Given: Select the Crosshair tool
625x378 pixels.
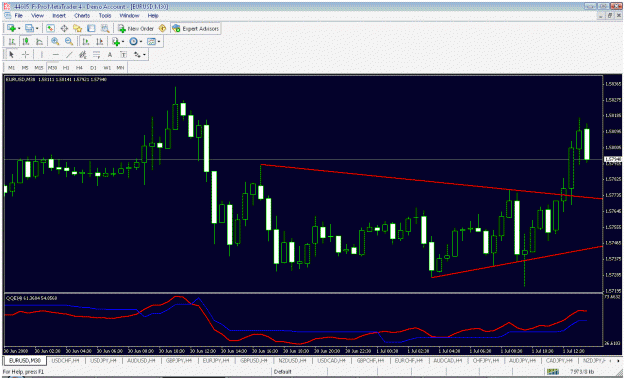Looking at the screenshot, I should coord(25,54).
